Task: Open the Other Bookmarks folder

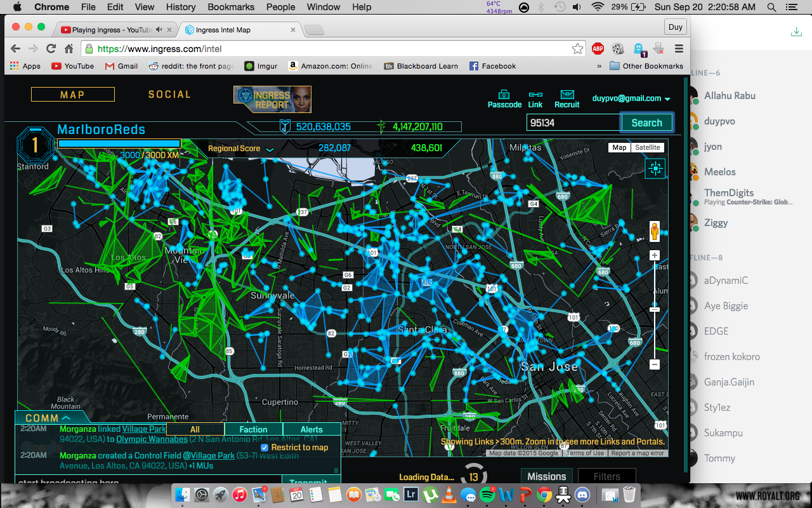Action: 646,66
